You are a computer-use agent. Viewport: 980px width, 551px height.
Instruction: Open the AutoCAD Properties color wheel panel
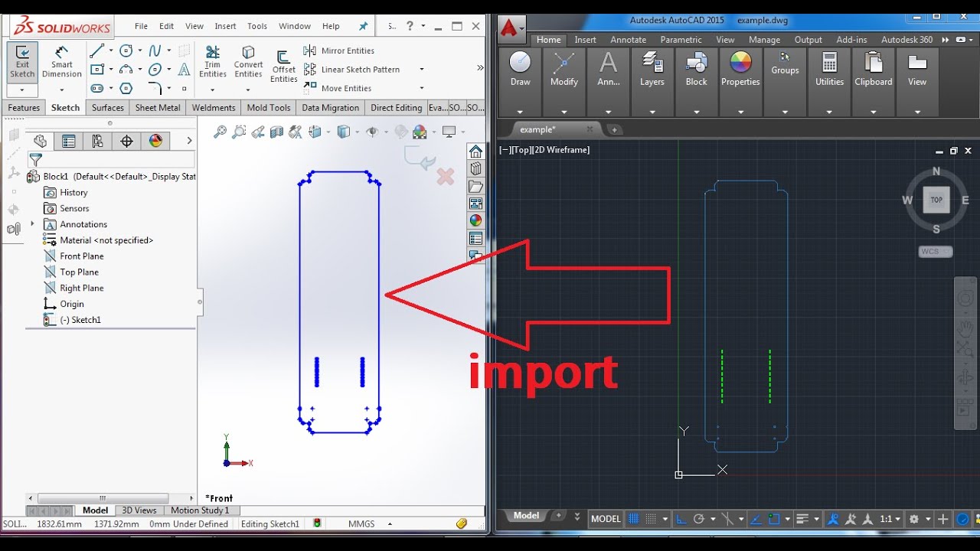pos(740,70)
